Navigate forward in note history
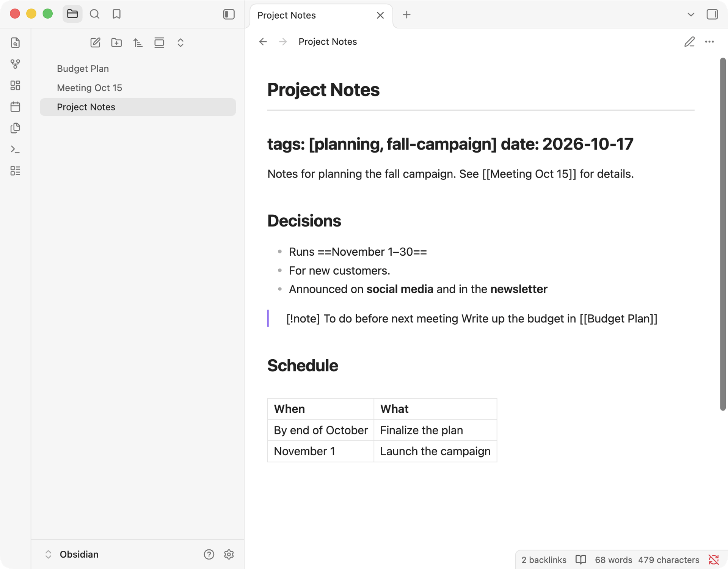Image resolution: width=728 pixels, height=569 pixels. coord(283,42)
